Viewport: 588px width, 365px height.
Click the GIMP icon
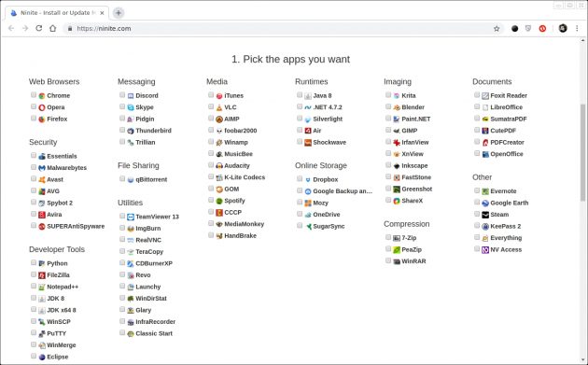[397, 131]
